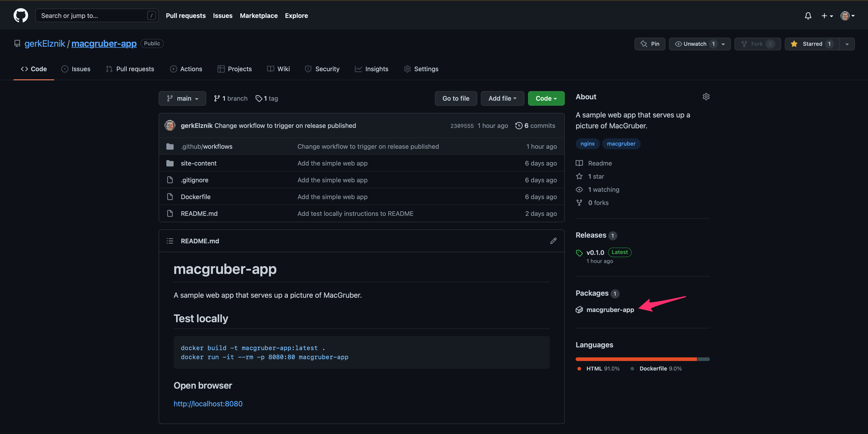Click Marketplace in top navigation
868x434 pixels.
click(x=259, y=15)
